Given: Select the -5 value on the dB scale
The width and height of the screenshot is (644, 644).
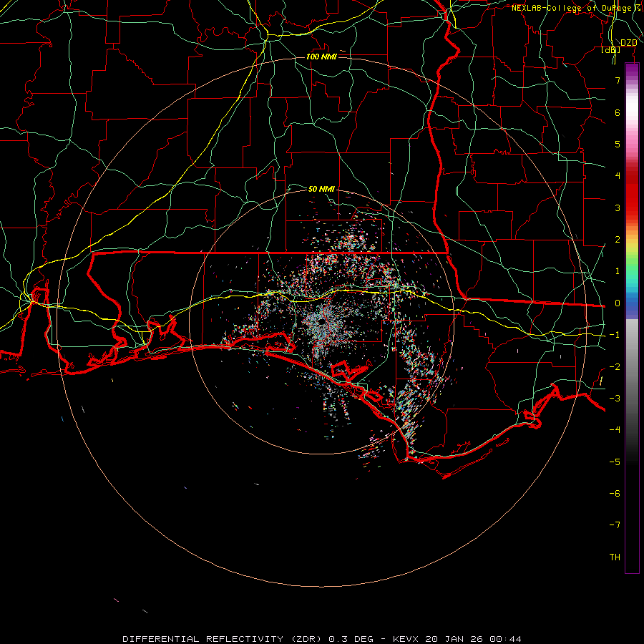Looking at the screenshot, I should coord(615,462).
